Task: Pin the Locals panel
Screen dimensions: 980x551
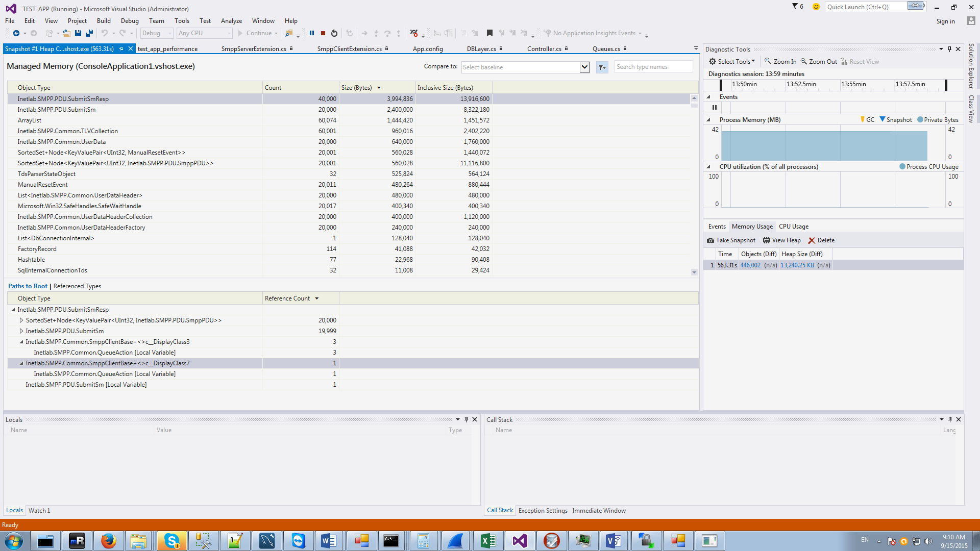Action: [466, 419]
